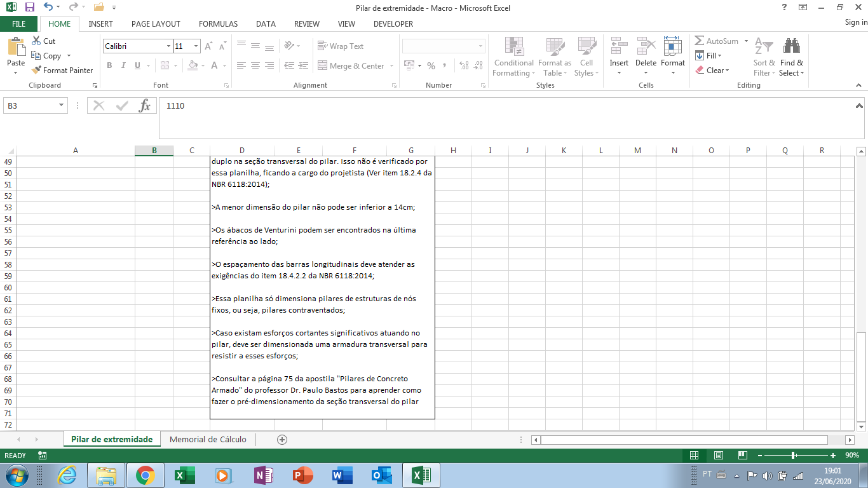Click the Cut scissors icon

tap(36, 41)
